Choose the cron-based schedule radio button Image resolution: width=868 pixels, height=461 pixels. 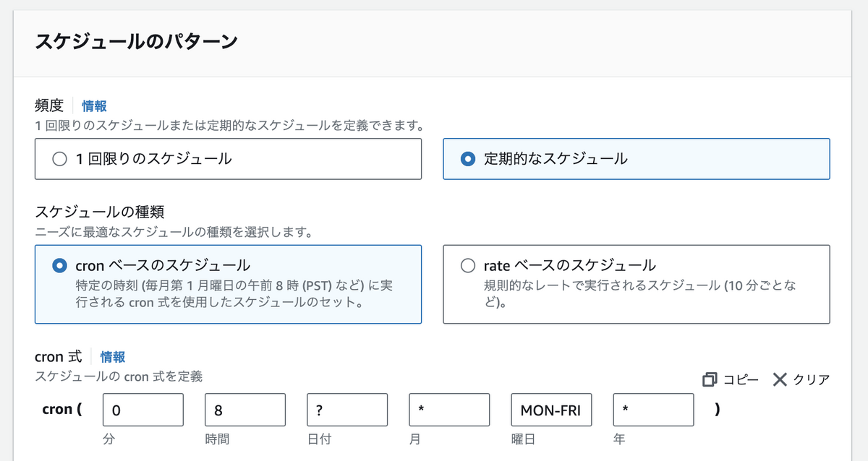60,265
